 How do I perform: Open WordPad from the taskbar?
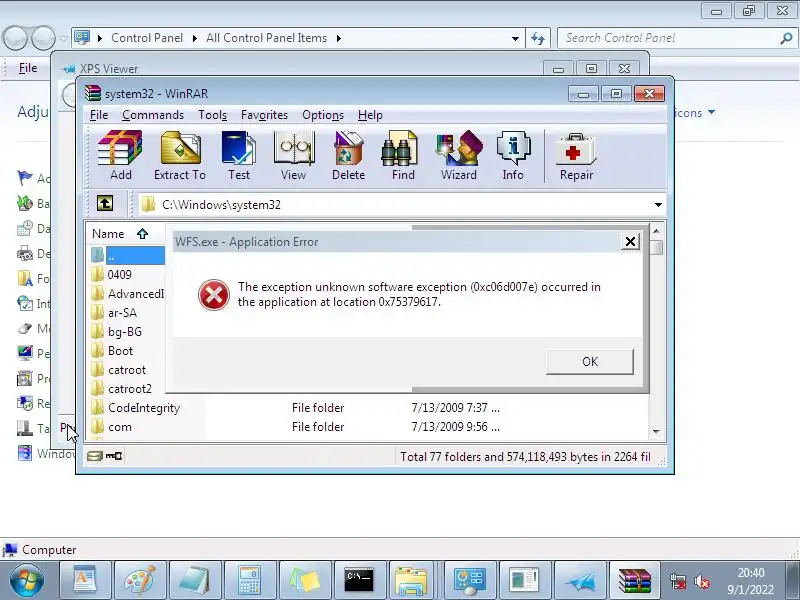pyautogui.click(x=85, y=580)
